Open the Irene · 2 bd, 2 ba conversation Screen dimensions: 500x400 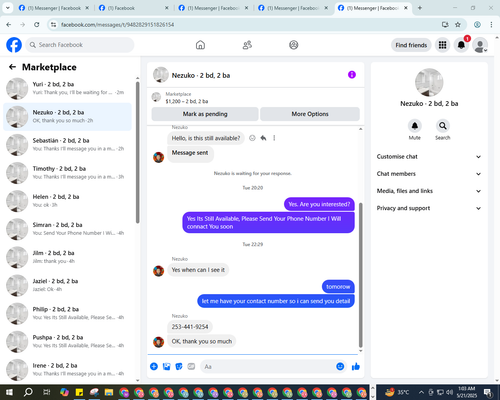point(67,370)
